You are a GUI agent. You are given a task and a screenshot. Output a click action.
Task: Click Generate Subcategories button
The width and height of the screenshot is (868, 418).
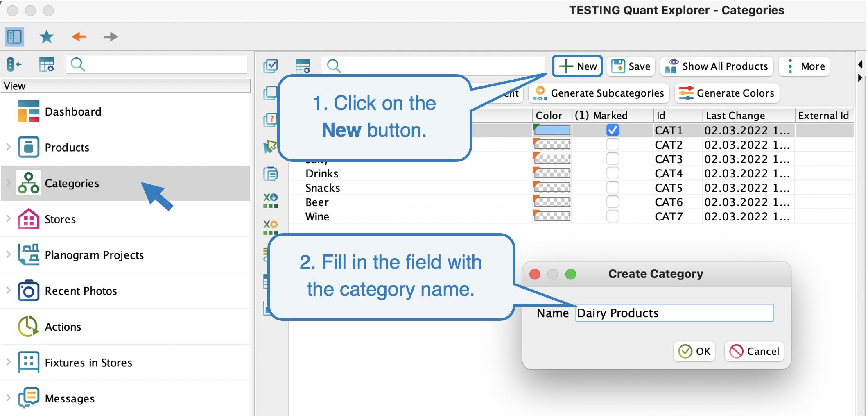coord(599,93)
